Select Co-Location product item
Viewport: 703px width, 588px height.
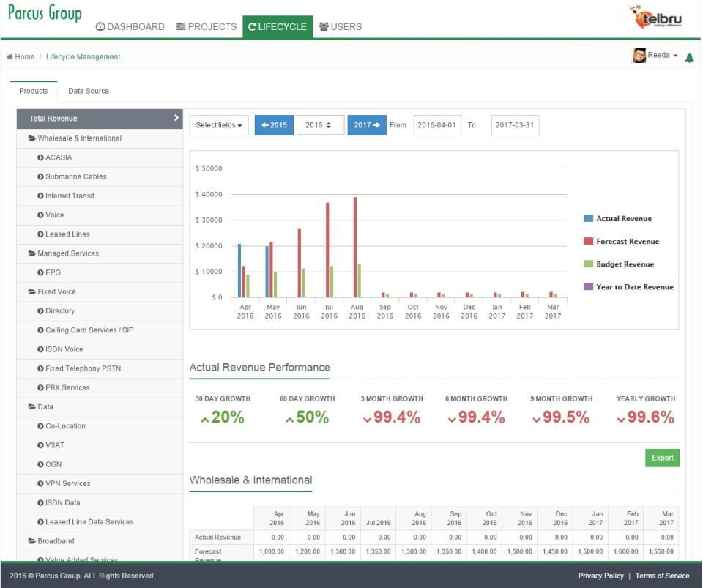[100, 426]
